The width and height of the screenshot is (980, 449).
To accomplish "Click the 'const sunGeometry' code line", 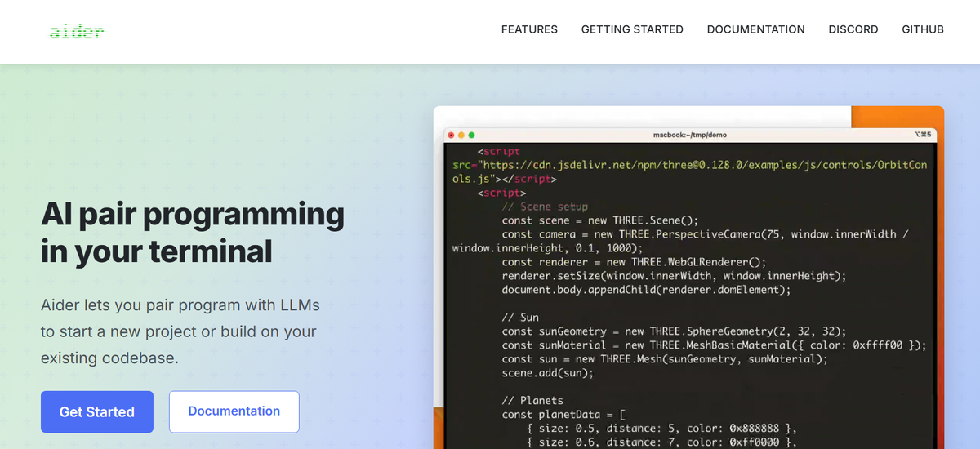I will 674,331.
